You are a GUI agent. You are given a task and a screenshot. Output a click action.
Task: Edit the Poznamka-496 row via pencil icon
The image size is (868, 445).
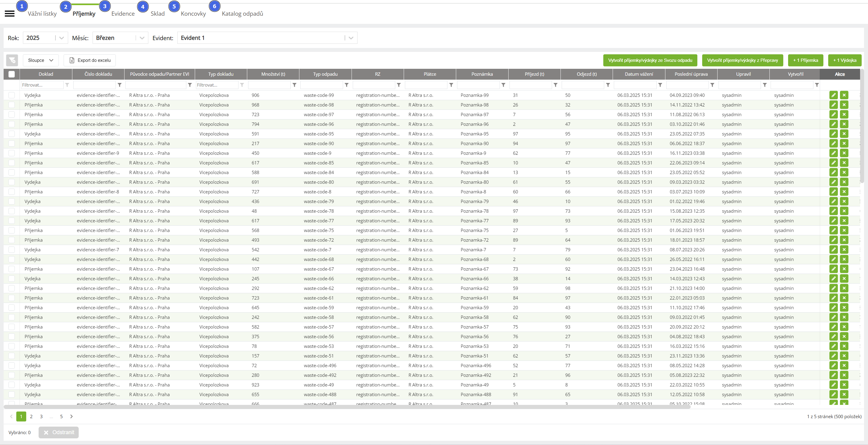click(x=833, y=365)
